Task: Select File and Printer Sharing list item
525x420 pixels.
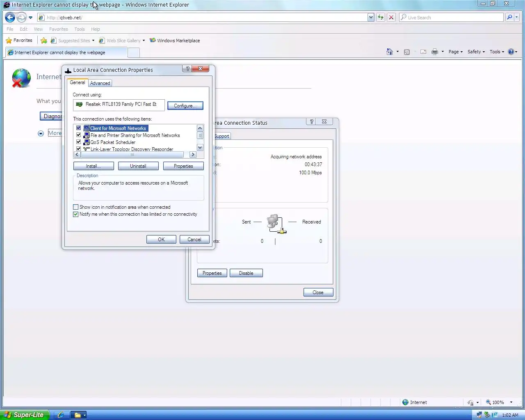Action: 135,135
